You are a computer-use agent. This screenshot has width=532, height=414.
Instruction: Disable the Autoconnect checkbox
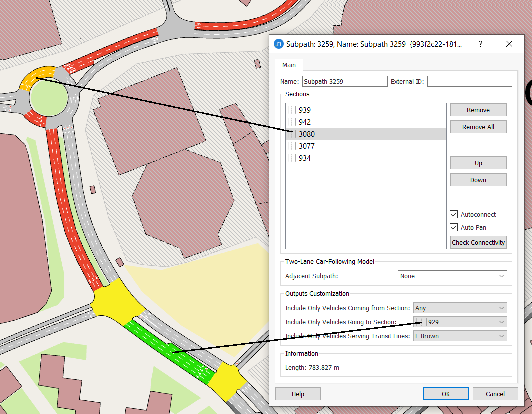[454, 214]
